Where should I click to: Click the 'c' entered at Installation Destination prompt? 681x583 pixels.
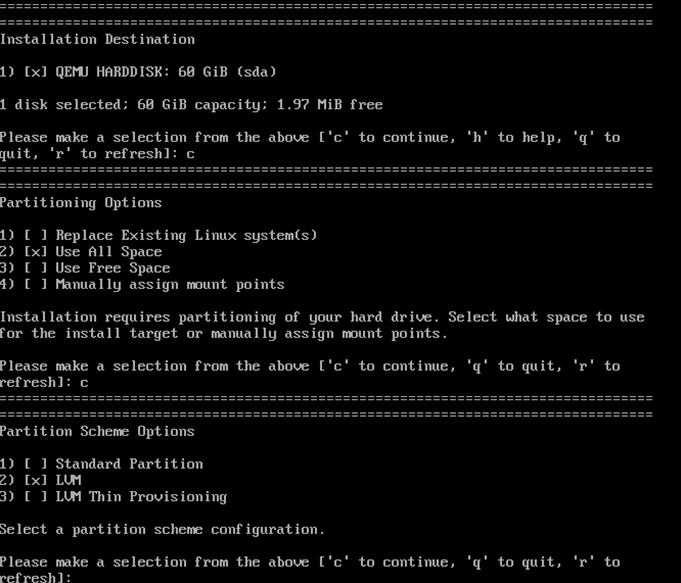[x=190, y=154]
